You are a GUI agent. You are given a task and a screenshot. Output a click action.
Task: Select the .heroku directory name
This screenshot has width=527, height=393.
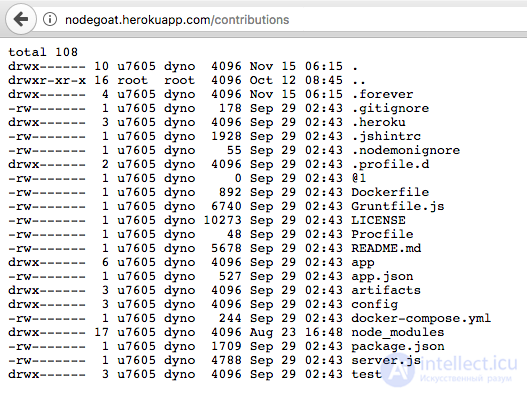[378, 122]
